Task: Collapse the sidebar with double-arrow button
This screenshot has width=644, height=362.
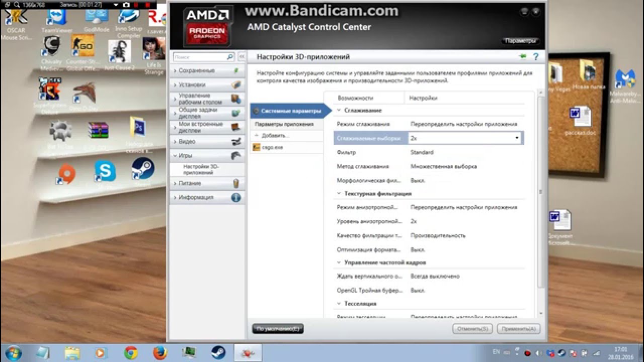Action: (241, 57)
